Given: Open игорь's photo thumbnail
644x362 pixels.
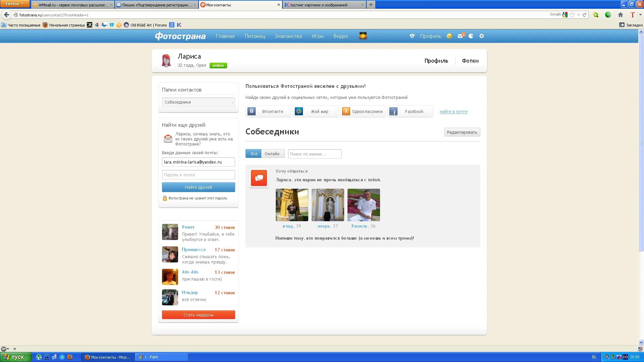Looking at the screenshot, I should click(x=328, y=205).
